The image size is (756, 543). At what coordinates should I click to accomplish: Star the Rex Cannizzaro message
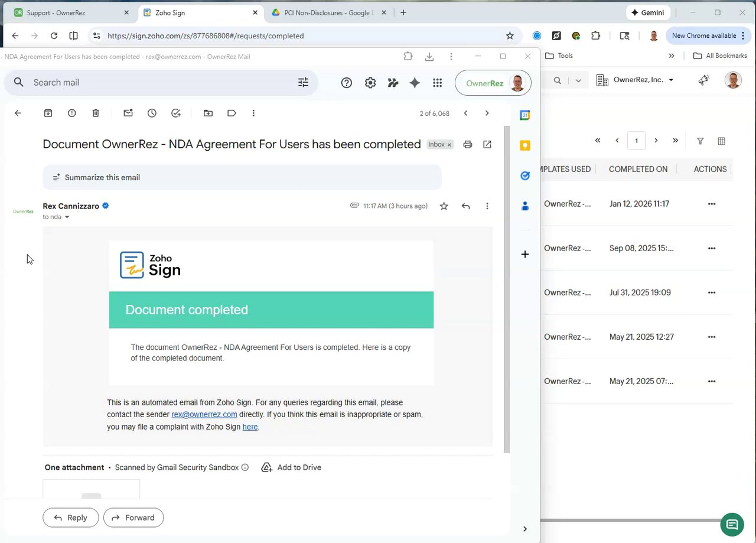444,206
